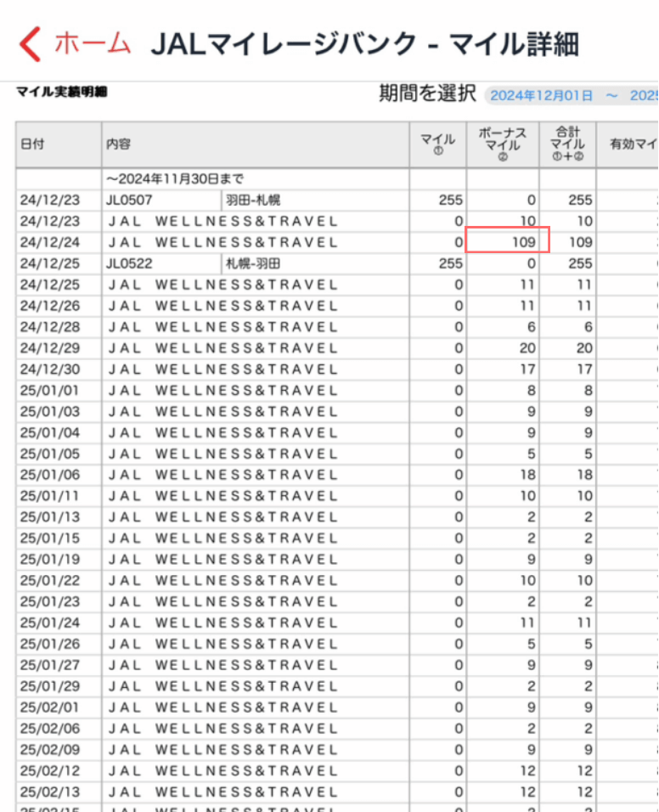Viewport: 659px width, 812px height.
Task: Select flight number JL0507
Action: [x=129, y=200]
